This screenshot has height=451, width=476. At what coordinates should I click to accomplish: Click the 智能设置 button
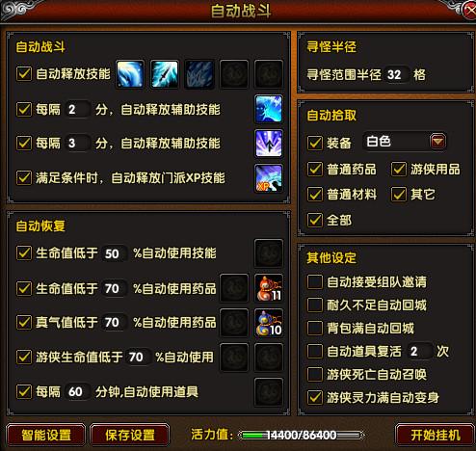(x=46, y=436)
